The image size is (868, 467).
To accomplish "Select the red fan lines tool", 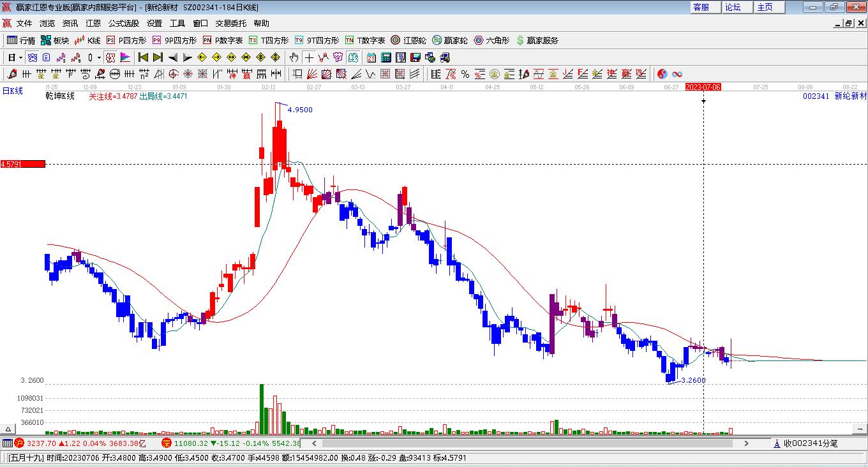I will pos(312,74).
